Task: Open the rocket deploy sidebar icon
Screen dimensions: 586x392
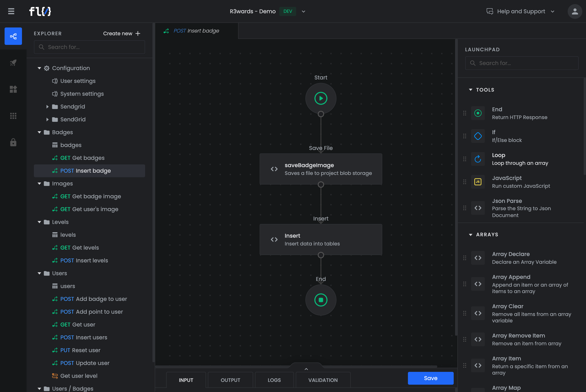Action: 13,63
